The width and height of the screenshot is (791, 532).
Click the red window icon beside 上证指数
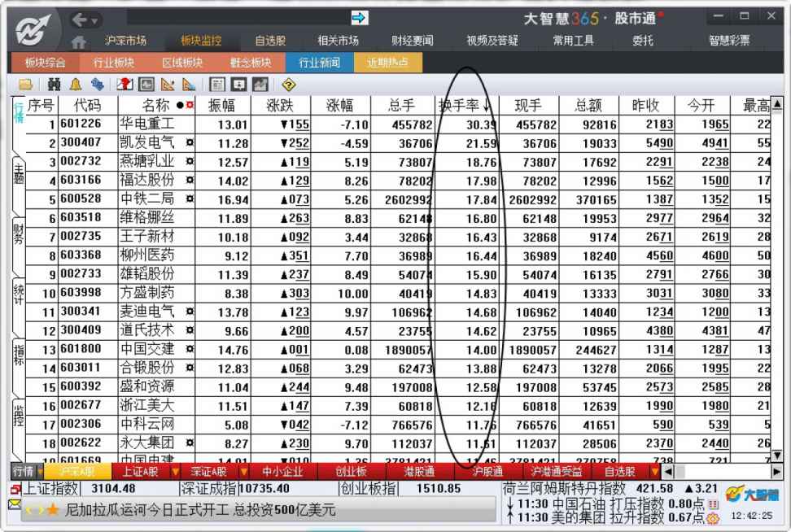[15, 489]
